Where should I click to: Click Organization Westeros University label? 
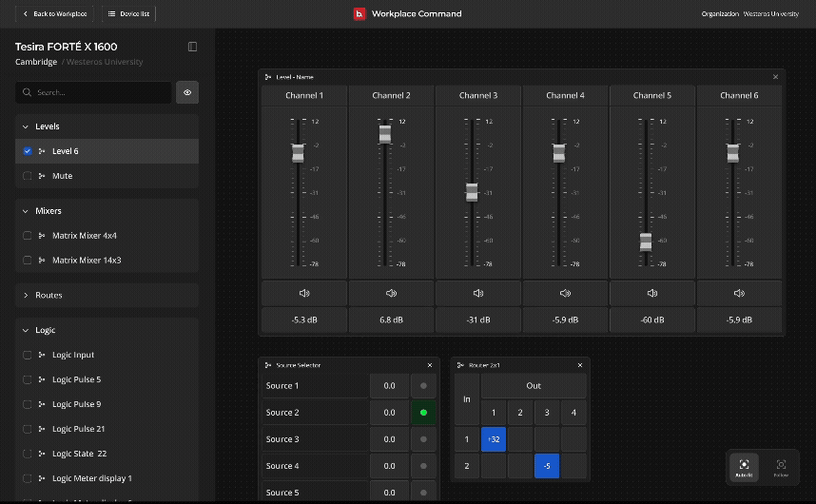click(750, 14)
